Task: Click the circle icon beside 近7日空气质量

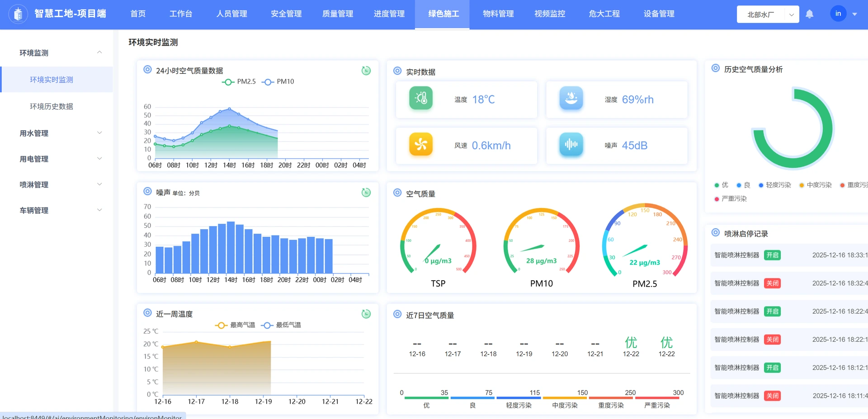Action: pyautogui.click(x=397, y=314)
